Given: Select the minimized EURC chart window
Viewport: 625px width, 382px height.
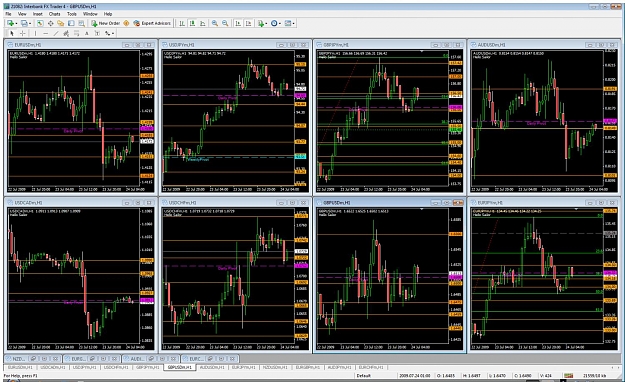Looking at the screenshot, I should point(197,358).
